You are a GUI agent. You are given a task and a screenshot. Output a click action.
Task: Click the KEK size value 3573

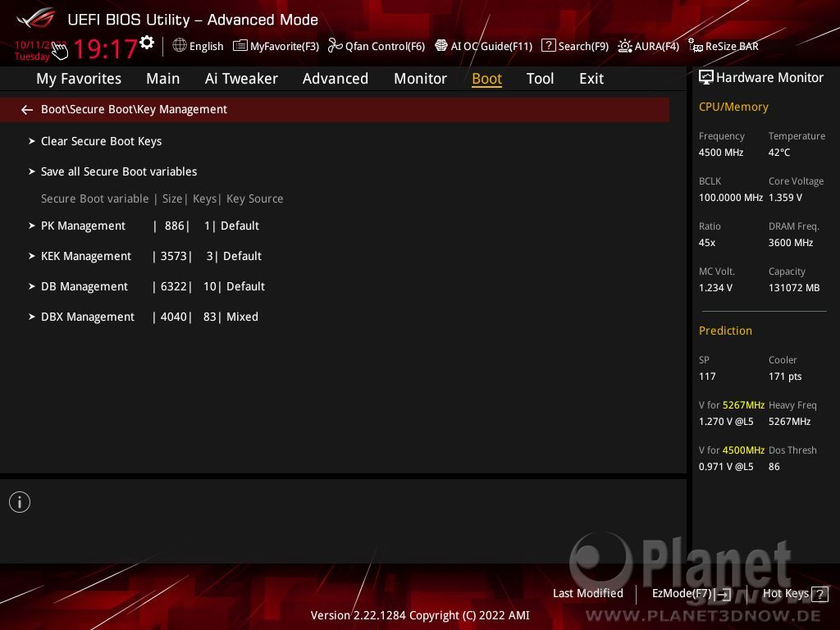[174, 257]
